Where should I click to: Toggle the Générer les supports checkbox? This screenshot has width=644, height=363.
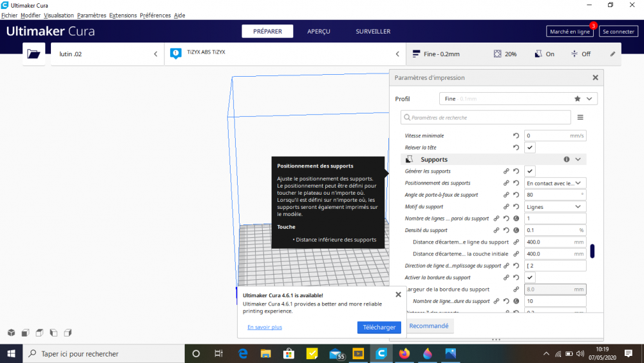tap(530, 172)
